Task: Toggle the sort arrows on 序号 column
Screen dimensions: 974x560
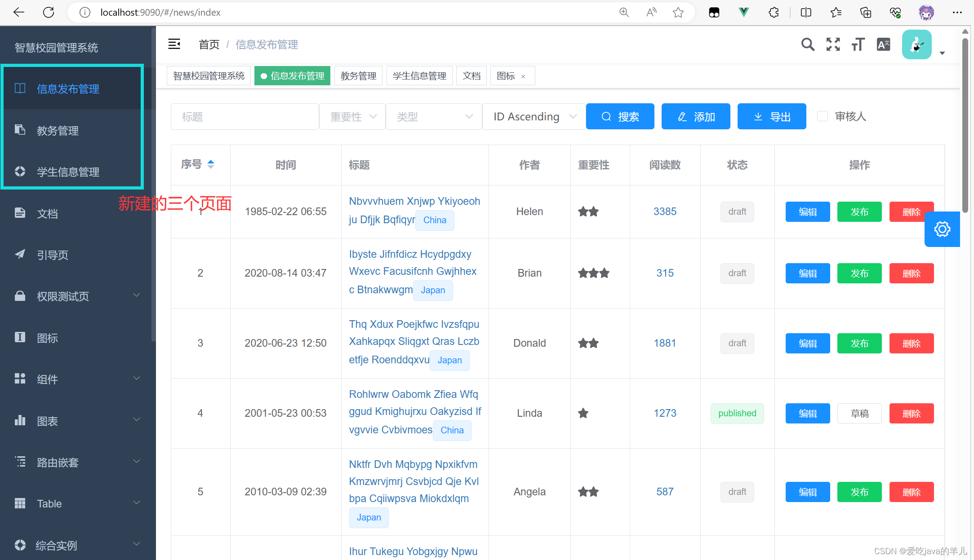Action: click(x=211, y=164)
